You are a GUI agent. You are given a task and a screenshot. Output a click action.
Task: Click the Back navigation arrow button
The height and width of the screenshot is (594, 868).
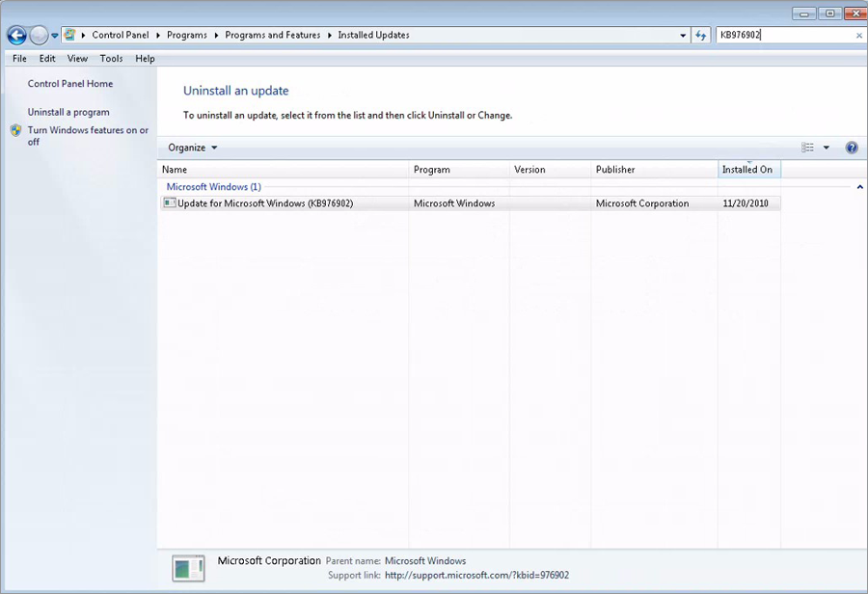tap(16, 36)
